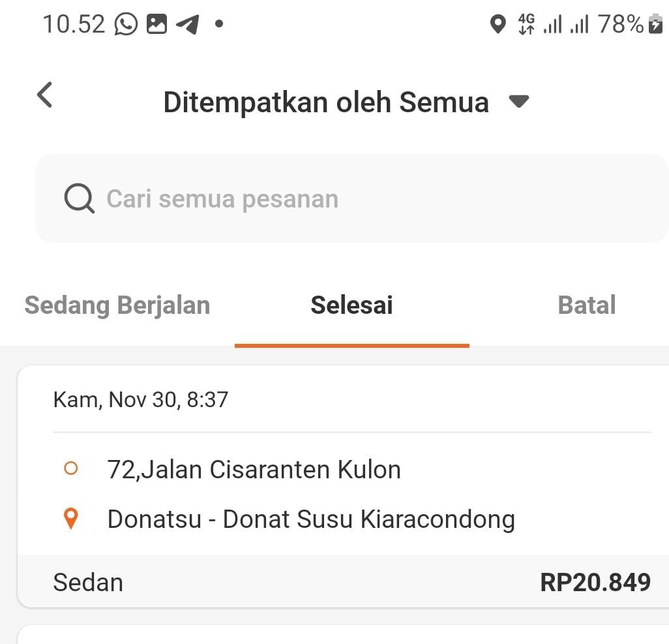
Task: Switch to Sedang Berjalan tab
Action: point(117,305)
